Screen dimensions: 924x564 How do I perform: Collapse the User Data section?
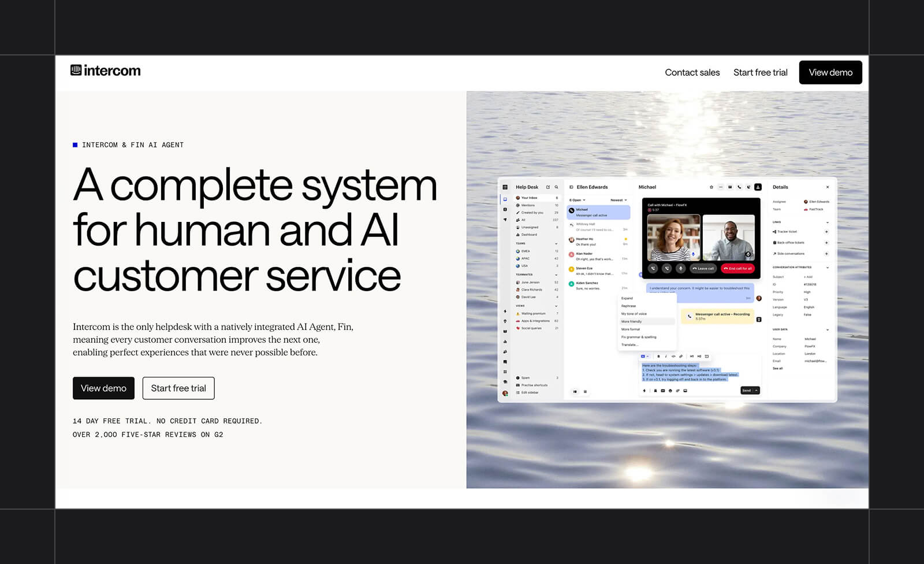click(x=827, y=329)
